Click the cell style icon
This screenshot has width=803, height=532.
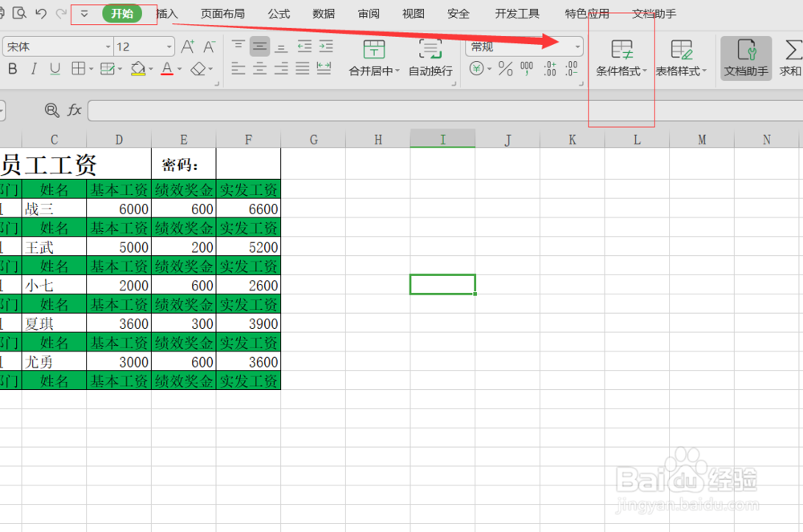pos(107,68)
